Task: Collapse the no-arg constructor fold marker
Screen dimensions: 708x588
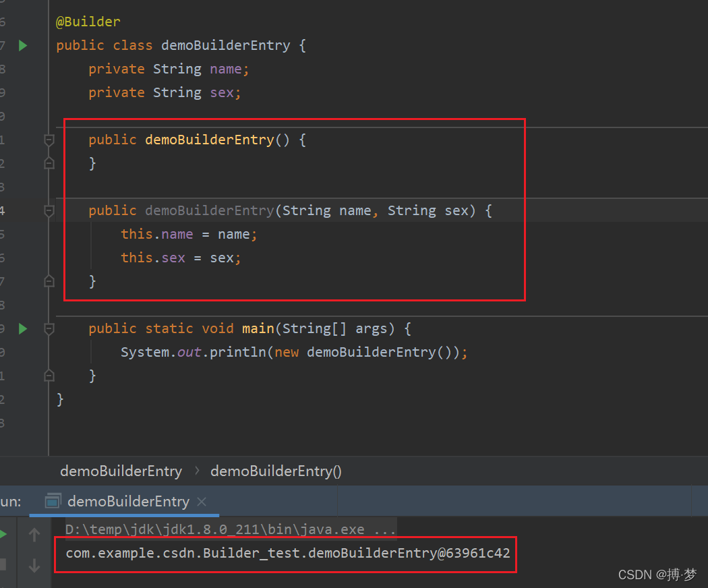Action: [49, 140]
